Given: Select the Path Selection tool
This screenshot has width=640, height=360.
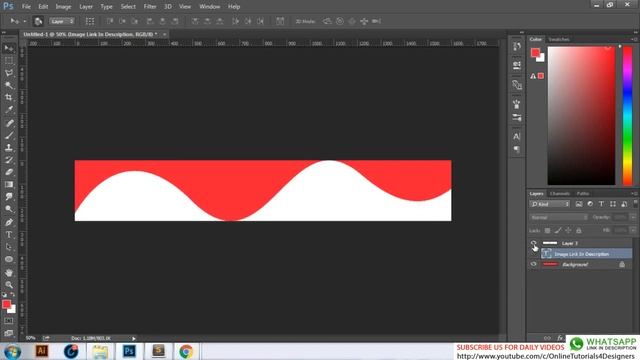Looking at the screenshot, I should pyautogui.click(x=9, y=247).
